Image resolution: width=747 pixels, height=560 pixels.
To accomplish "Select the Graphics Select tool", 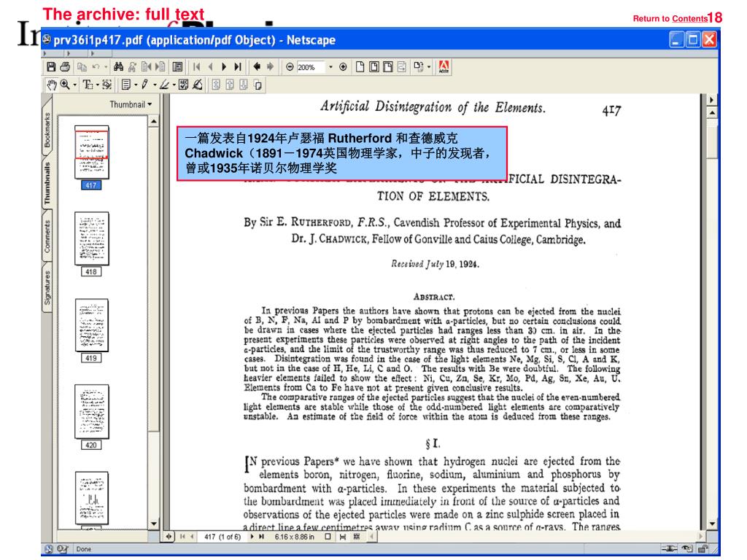I will (107, 85).
